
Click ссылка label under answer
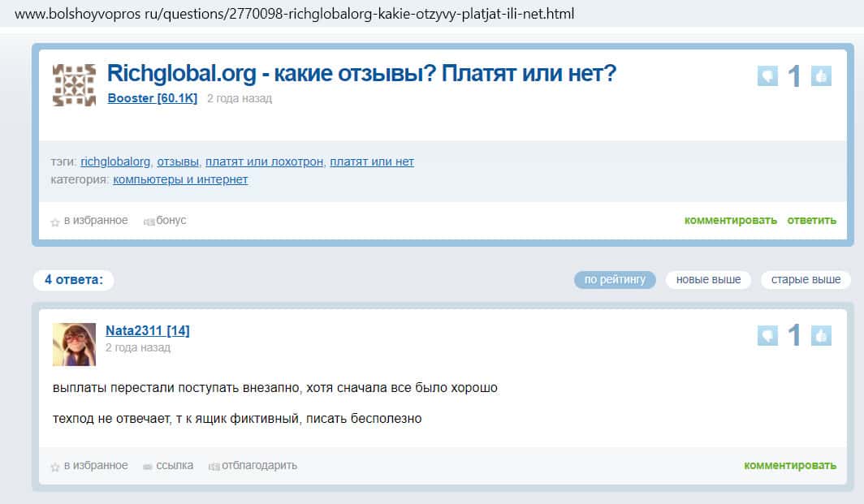(175, 465)
